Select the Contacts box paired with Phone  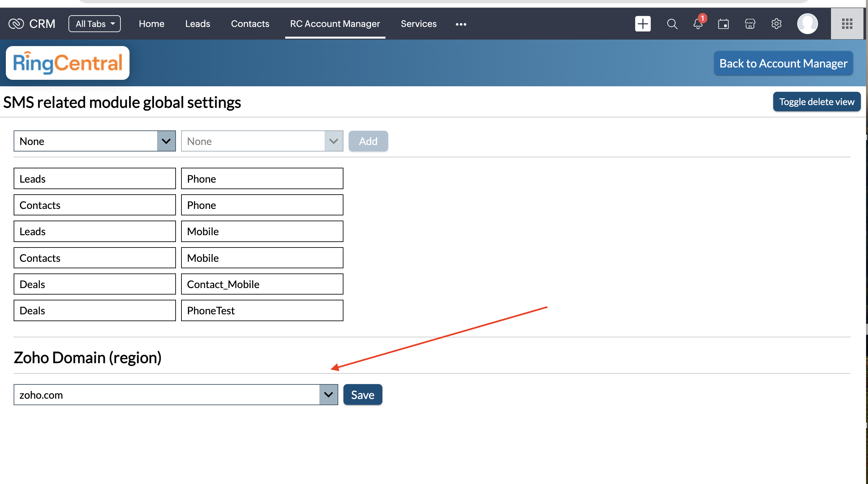[95, 205]
